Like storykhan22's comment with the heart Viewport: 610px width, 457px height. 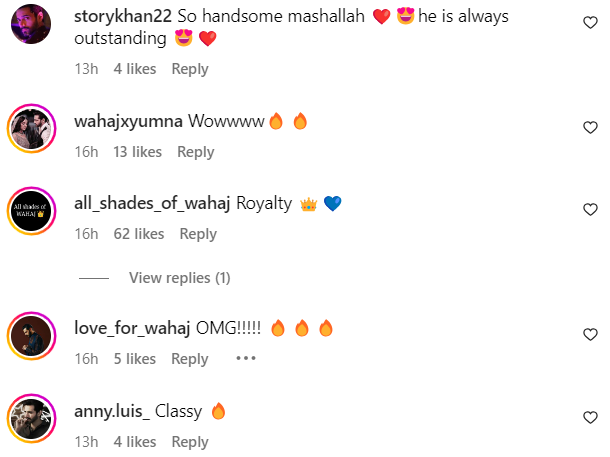click(590, 23)
